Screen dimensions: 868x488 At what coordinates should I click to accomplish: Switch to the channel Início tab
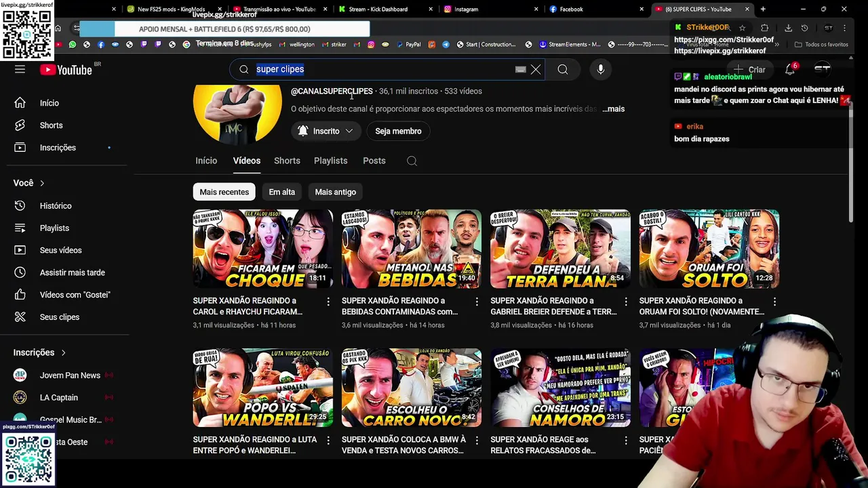tap(206, 161)
